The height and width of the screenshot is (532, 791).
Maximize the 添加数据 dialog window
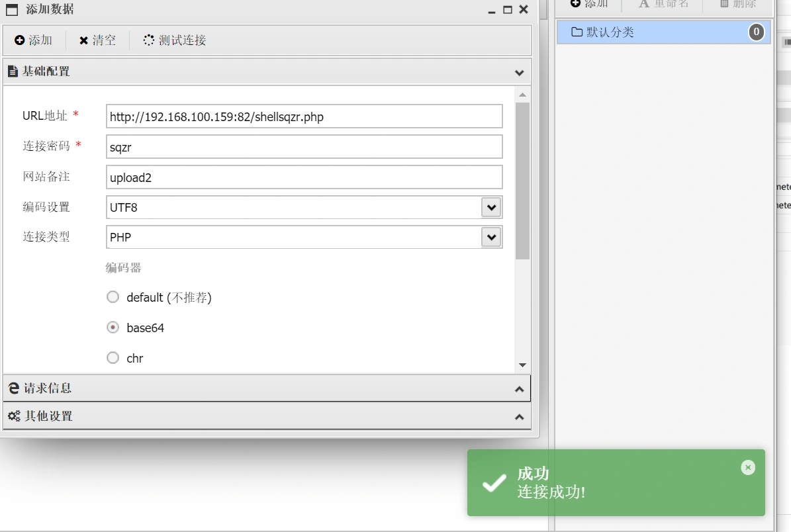point(508,9)
